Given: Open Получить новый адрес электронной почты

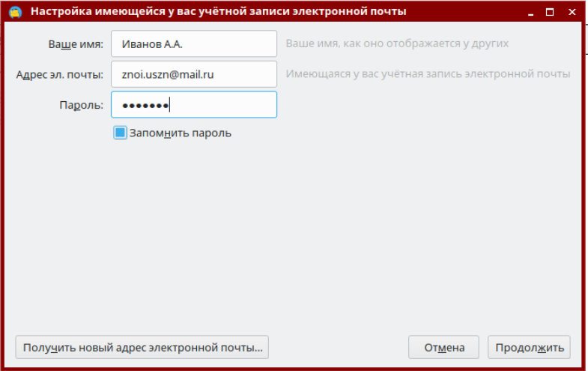Looking at the screenshot, I should coord(142,347).
